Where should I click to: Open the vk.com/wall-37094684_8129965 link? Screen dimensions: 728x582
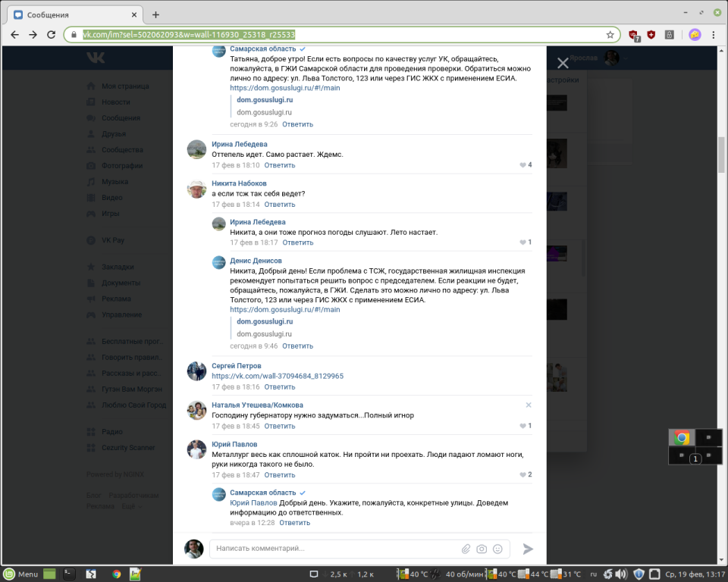(x=277, y=376)
